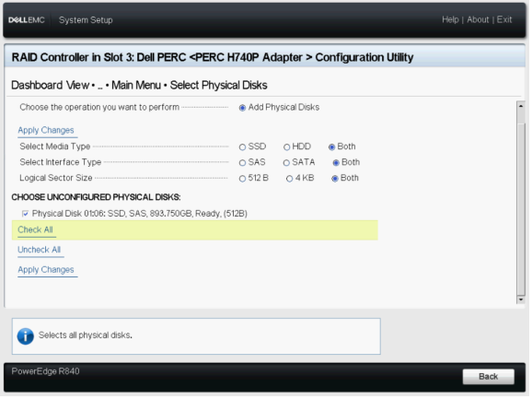Click the bottom Apply Changes link
The height and width of the screenshot is (399, 532).
[46, 271]
